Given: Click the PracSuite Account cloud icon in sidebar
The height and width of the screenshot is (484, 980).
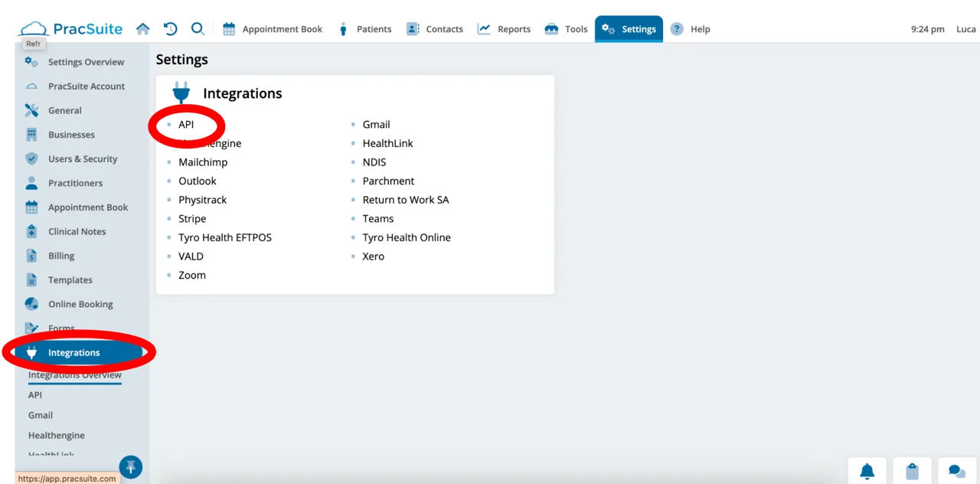Looking at the screenshot, I should pyautogui.click(x=31, y=87).
